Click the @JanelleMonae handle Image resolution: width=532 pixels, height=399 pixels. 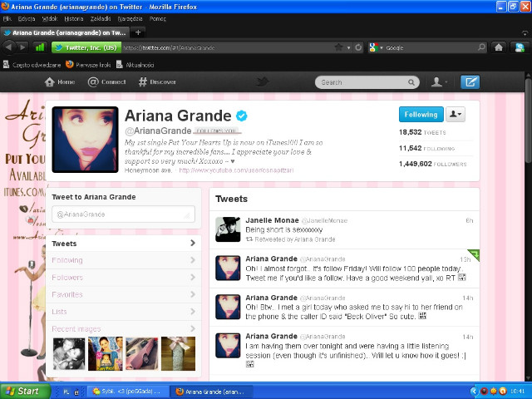(324, 221)
